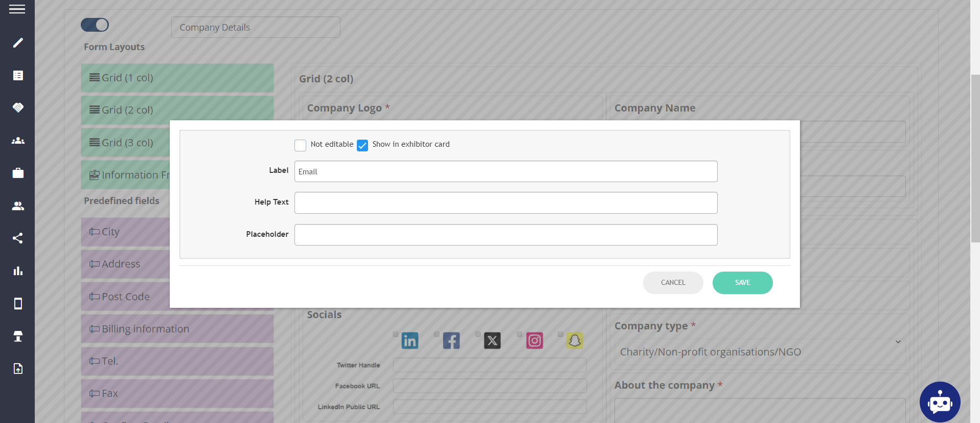Select the Grid (1 col) layout
980x423 pixels.
(177, 78)
